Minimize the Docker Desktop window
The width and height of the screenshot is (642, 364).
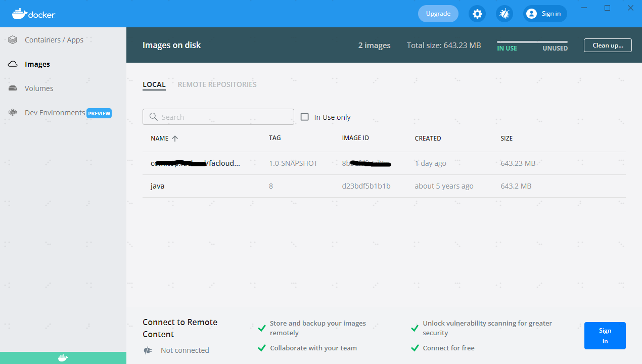click(x=584, y=8)
